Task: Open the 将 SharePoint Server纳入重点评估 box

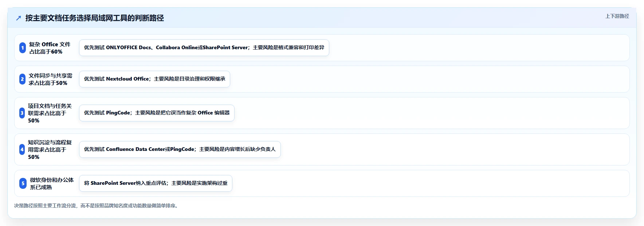Action: [156, 183]
